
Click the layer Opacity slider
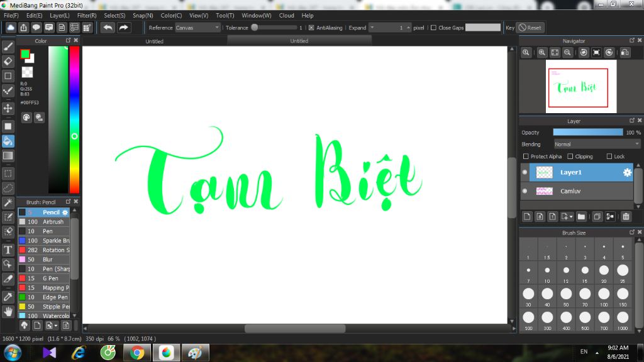tap(588, 133)
